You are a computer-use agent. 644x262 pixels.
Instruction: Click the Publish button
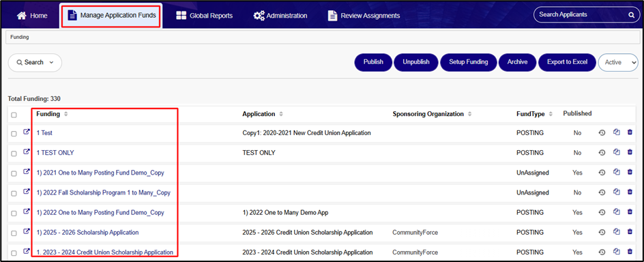373,62
